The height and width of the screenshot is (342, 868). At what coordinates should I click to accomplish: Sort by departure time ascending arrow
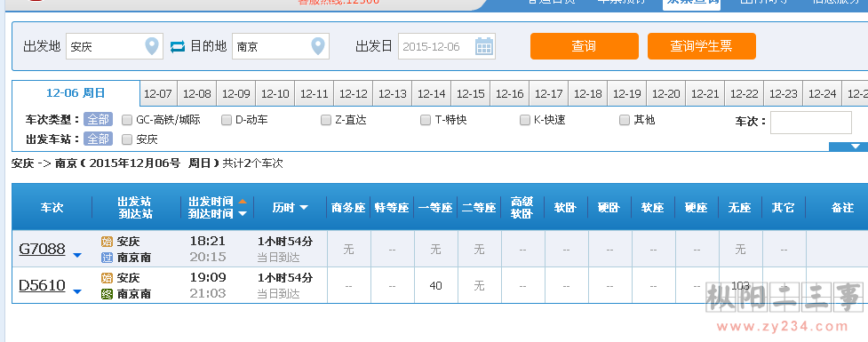pyautogui.click(x=243, y=202)
